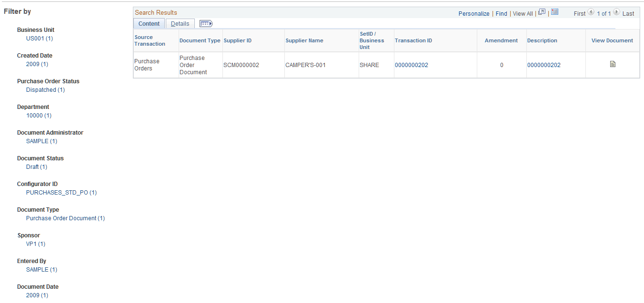The width and height of the screenshot is (644, 303).
Task: Click the View All link
Action: (x=522, y=14)
